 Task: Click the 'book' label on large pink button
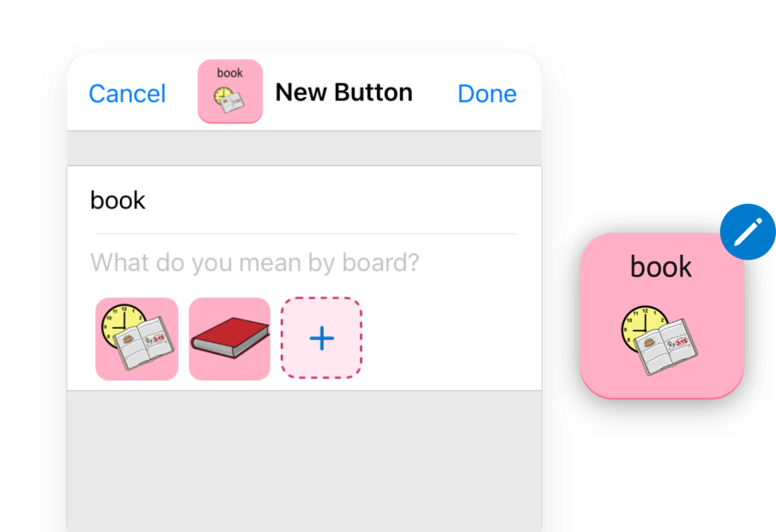[x=660, y=266]
